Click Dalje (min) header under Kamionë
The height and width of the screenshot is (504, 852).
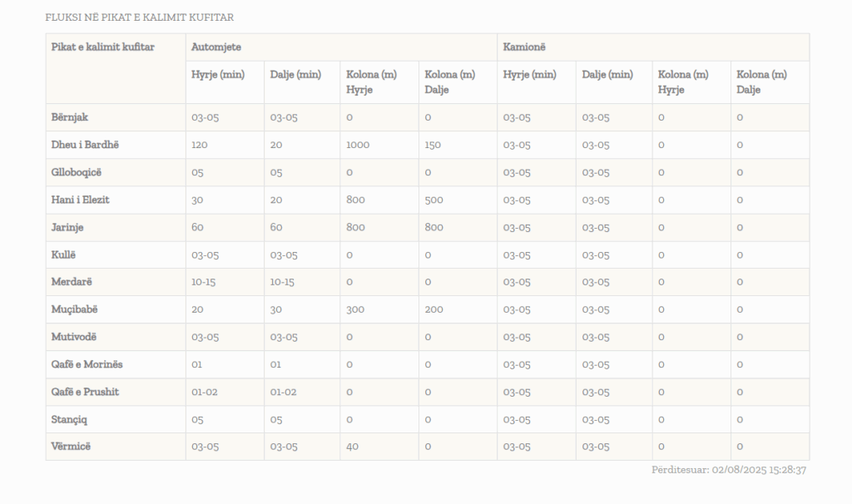click(607, 75)
